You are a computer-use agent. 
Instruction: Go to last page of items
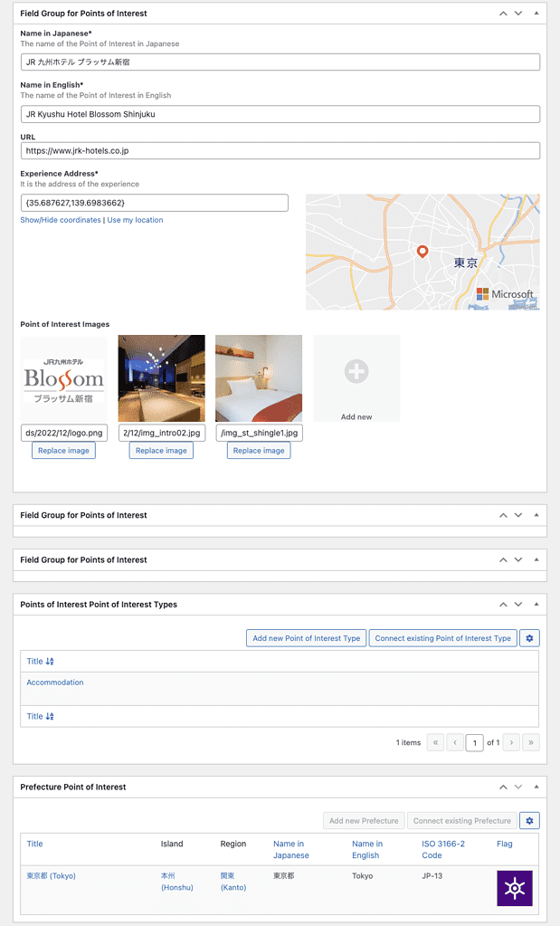point(530,742)
